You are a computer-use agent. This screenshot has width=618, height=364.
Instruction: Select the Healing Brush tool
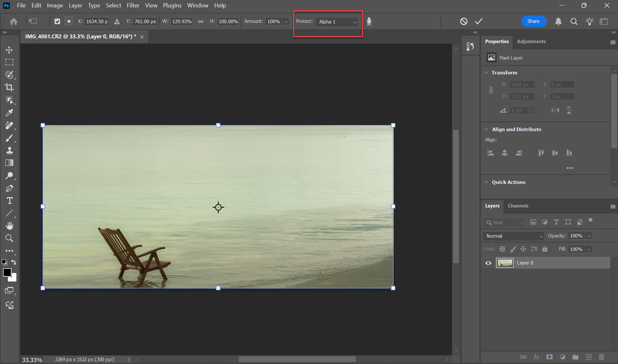pos(10,125)
